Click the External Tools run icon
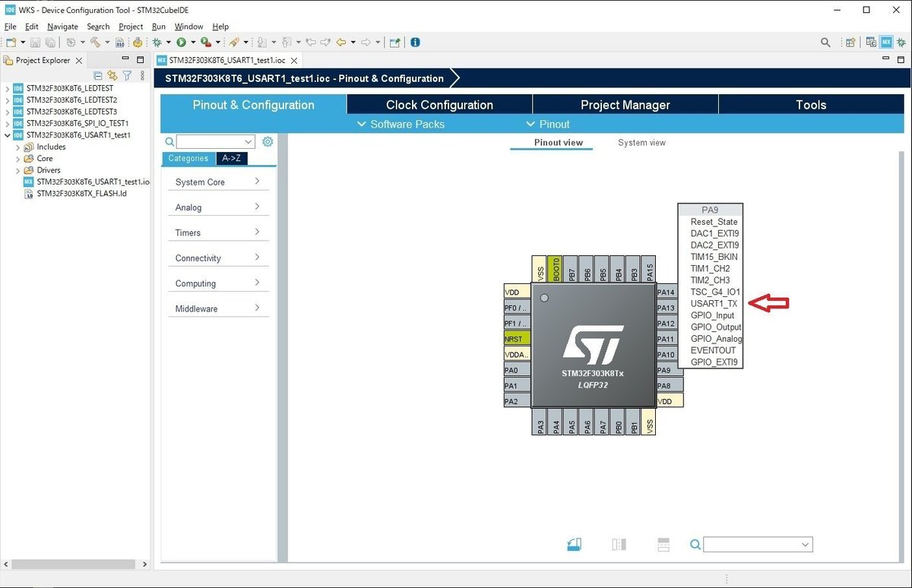This screenshot has width=912, height=588. pos(206,43)
